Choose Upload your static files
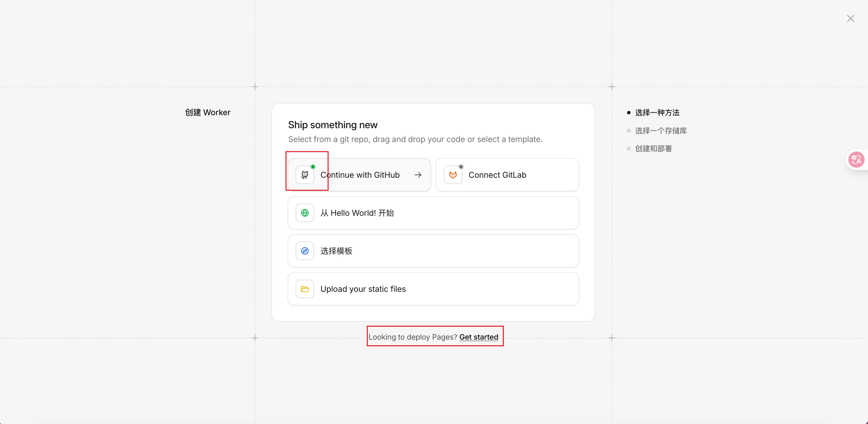Image resolution: width=868 pixels, height=424 pixels. (x=433, y=289)
